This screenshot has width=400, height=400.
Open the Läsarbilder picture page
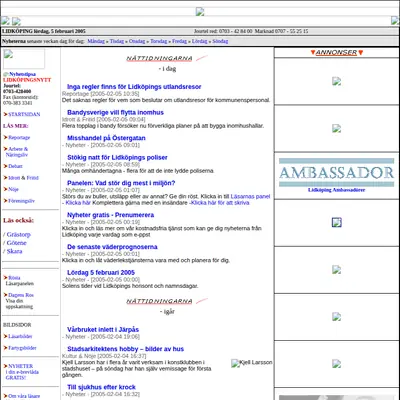20,336
